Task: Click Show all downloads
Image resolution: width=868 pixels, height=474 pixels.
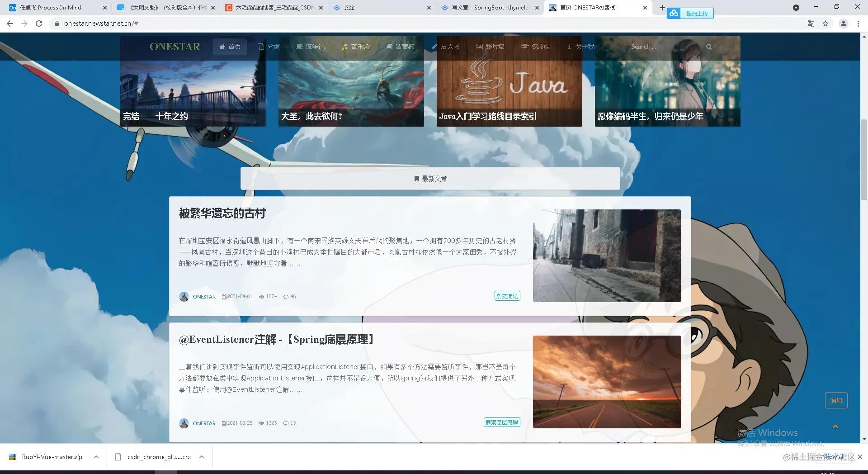Action: (834, 457)
